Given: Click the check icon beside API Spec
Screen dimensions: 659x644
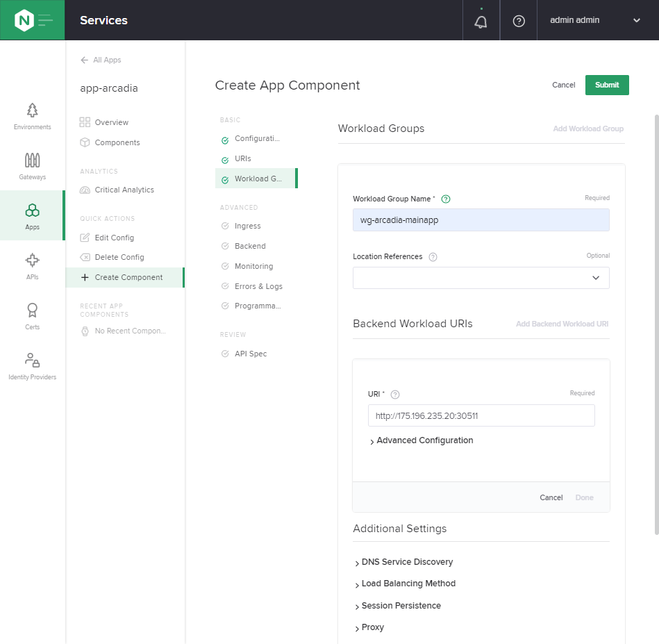Looking at the screenshot, I should point(225,354).
